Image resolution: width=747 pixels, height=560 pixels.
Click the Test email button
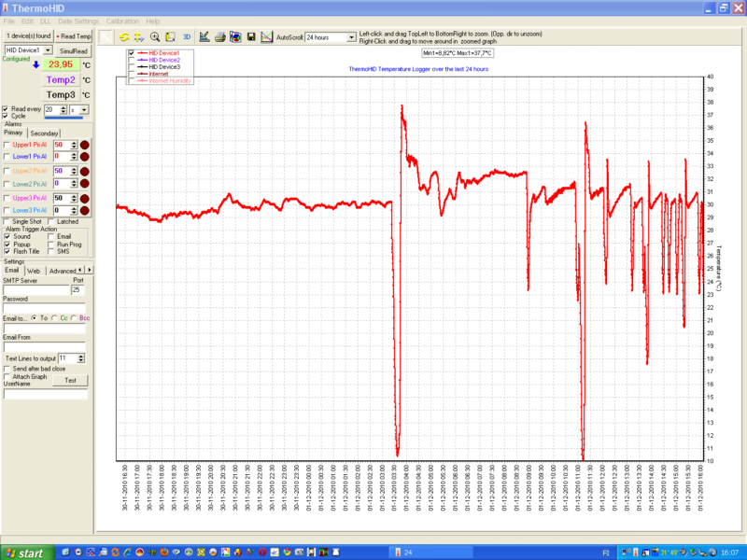(x=69, y=380)
